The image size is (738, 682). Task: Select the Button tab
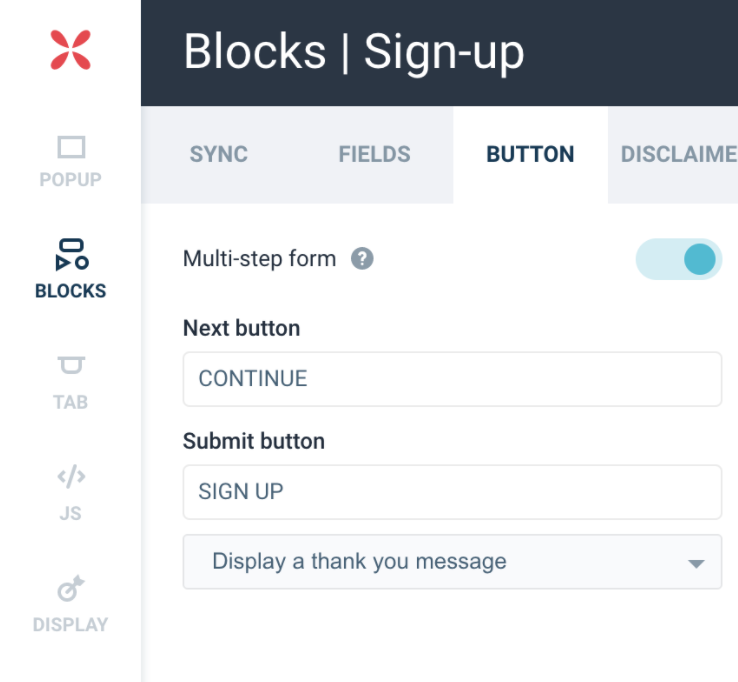[x=530, y=155]
